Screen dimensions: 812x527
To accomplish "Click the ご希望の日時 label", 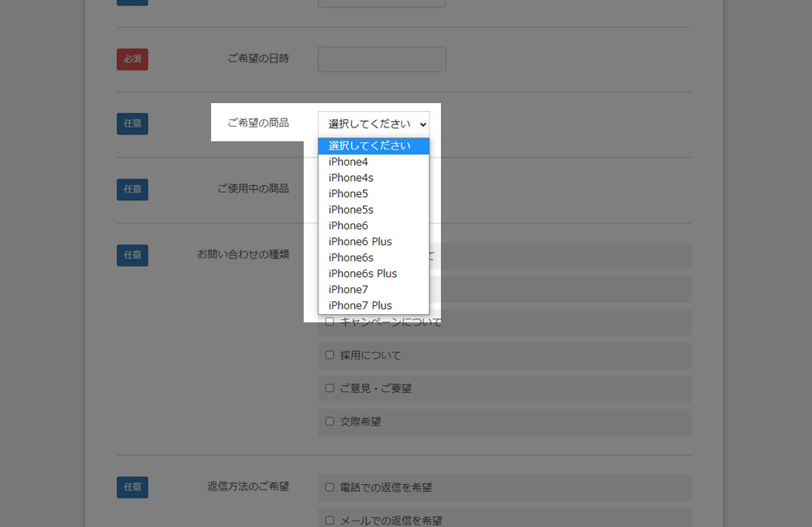I will [258, 58].
